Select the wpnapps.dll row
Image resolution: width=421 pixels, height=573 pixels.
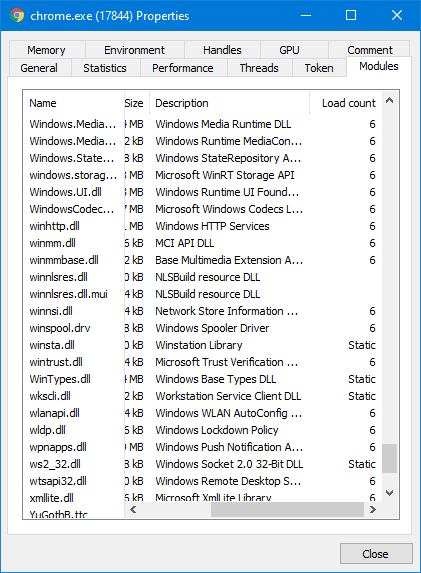click(x=202, y=447)
